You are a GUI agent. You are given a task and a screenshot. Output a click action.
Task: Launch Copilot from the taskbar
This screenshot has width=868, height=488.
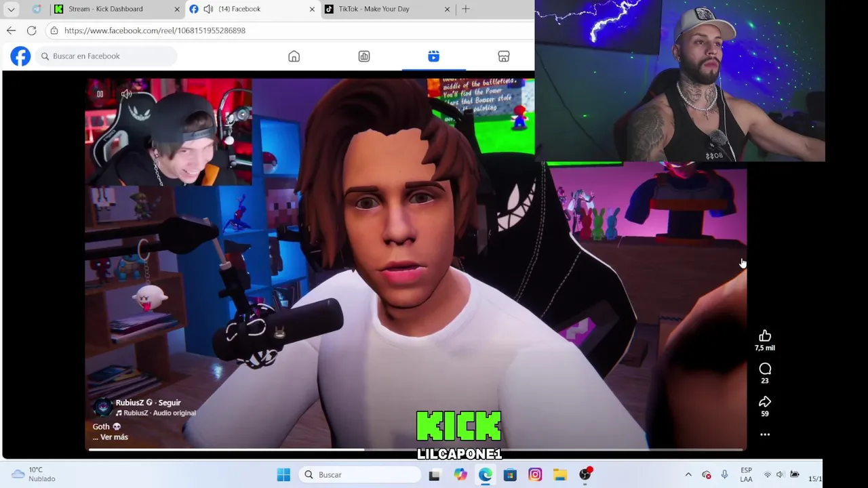click(x=460, y=475)
